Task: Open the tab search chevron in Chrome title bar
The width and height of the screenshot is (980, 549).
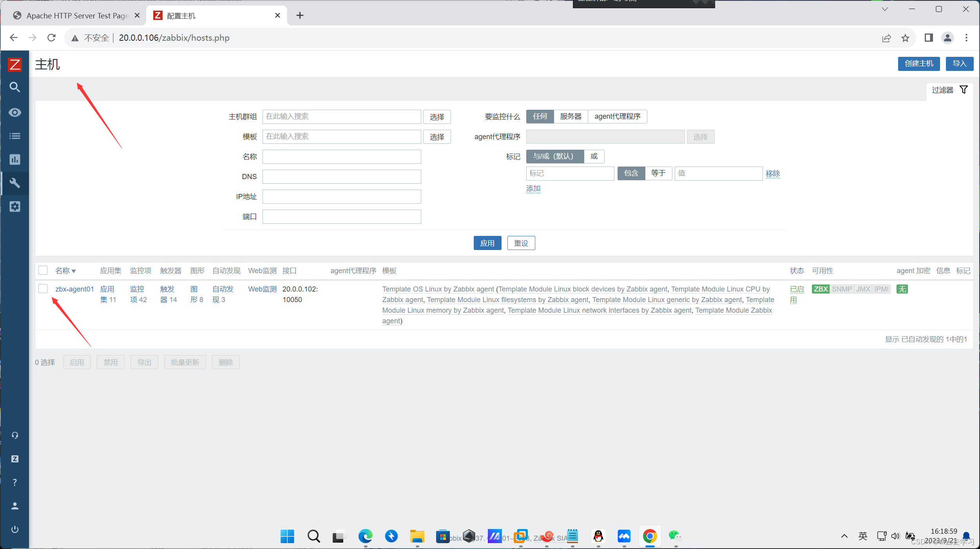Action: 885,9
